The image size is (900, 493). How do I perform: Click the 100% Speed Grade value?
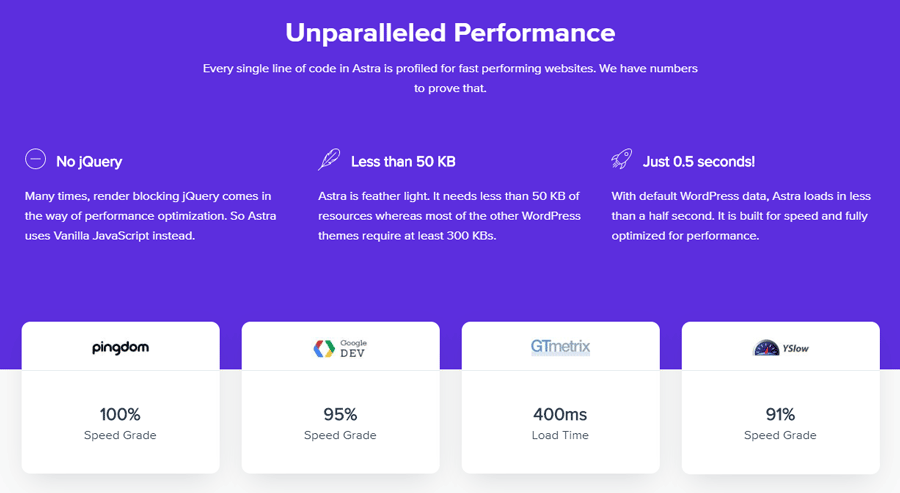[x=120, y=414]
